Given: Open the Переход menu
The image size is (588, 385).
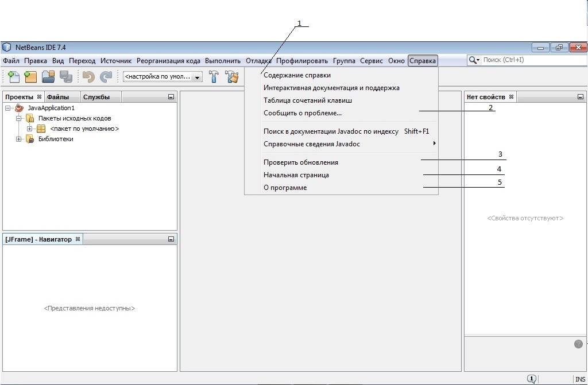Looking at the screenshot, I should click(x=82, y=61).
